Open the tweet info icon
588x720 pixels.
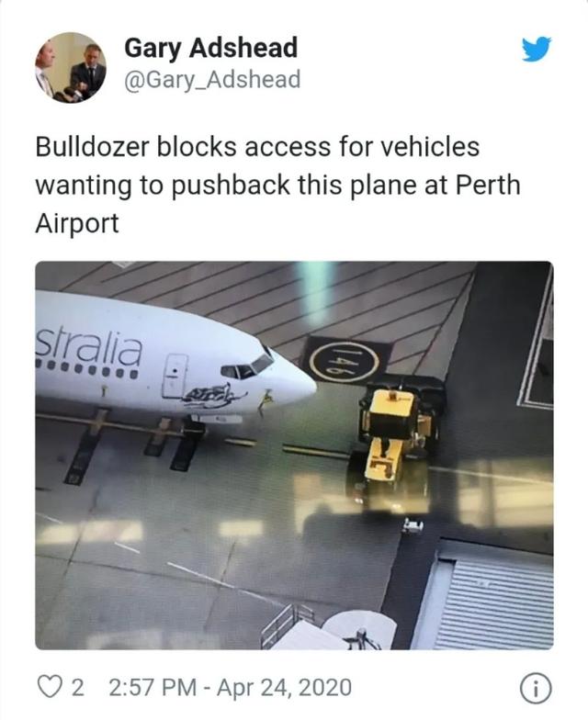[535, 689]
